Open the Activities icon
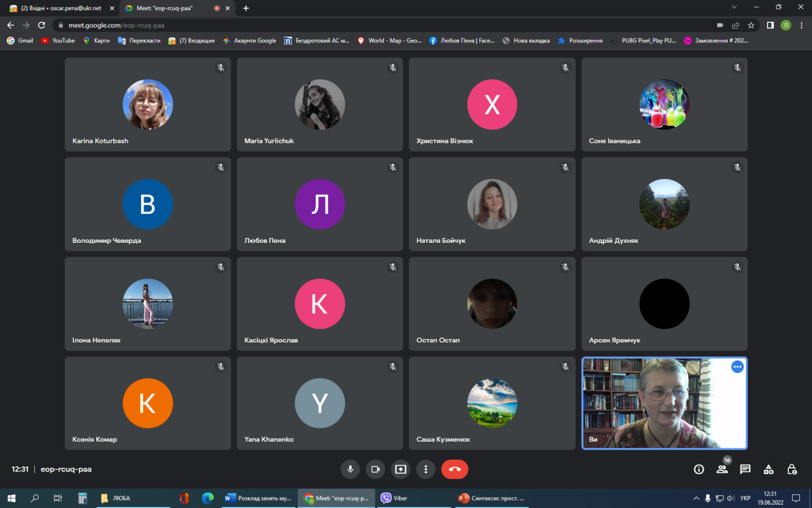 [769, 469]
